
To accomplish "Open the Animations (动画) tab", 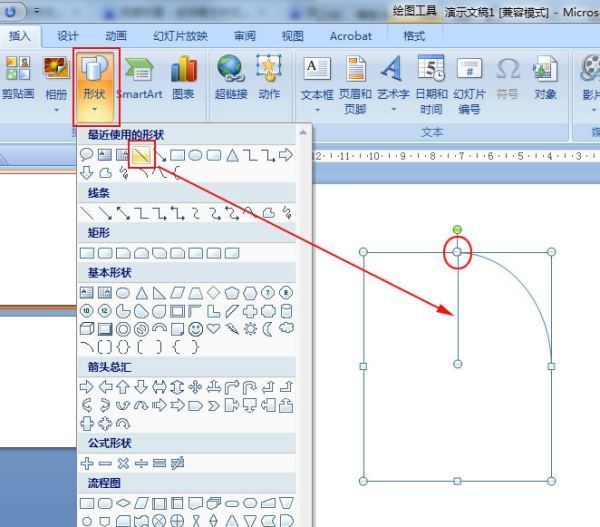I will click(116, 36).
